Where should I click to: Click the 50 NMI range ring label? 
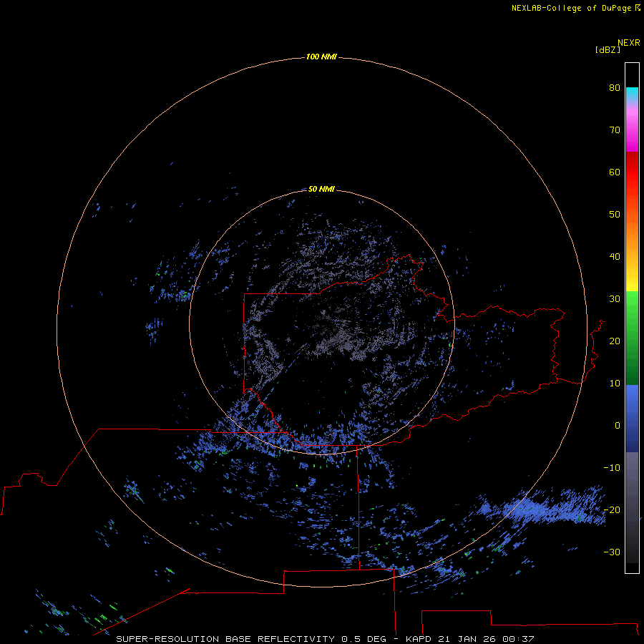(x=321, y=189)
